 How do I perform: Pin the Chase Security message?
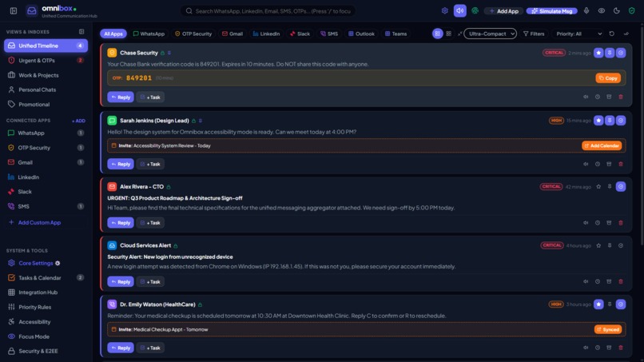click(610, 53)
